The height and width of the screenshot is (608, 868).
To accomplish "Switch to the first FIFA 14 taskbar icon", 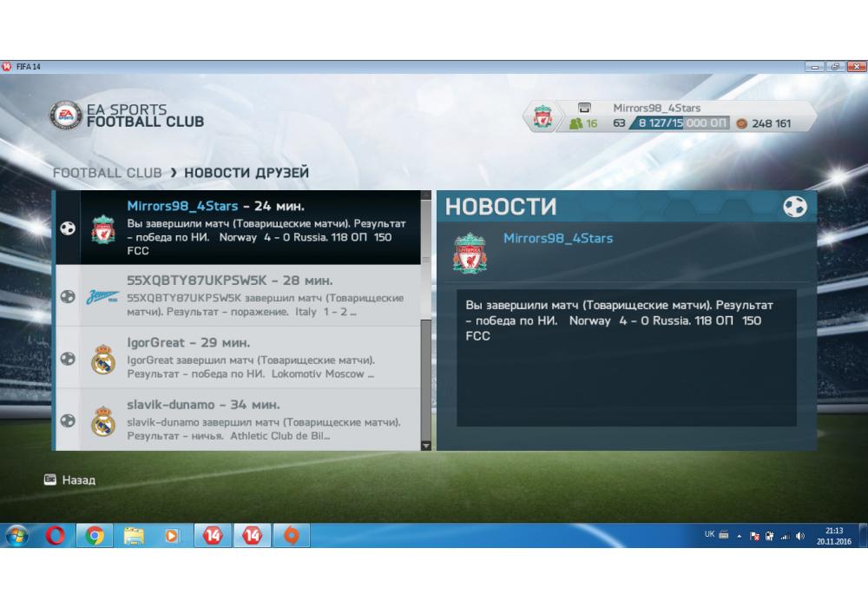I will (213, 535).
